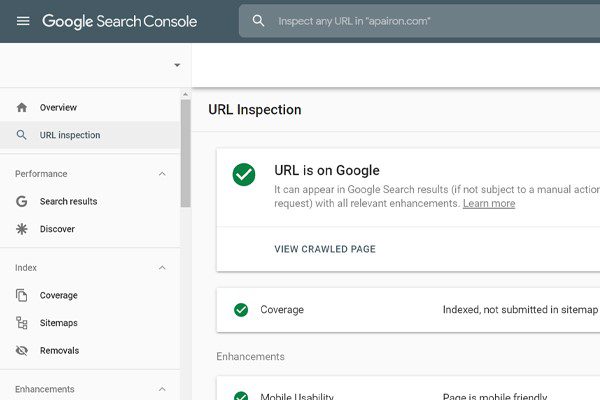Click the URL is on Google checkmark icon
600x400 pixels.
coord(244,175)
